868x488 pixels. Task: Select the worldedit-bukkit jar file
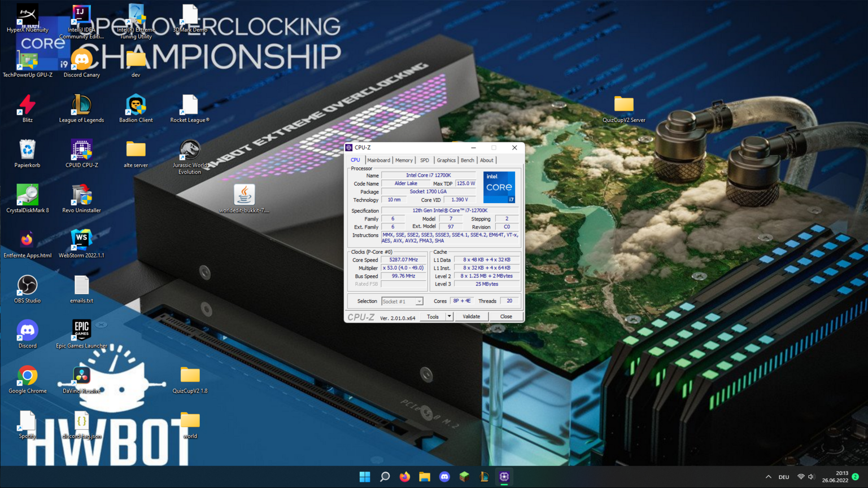244,199
